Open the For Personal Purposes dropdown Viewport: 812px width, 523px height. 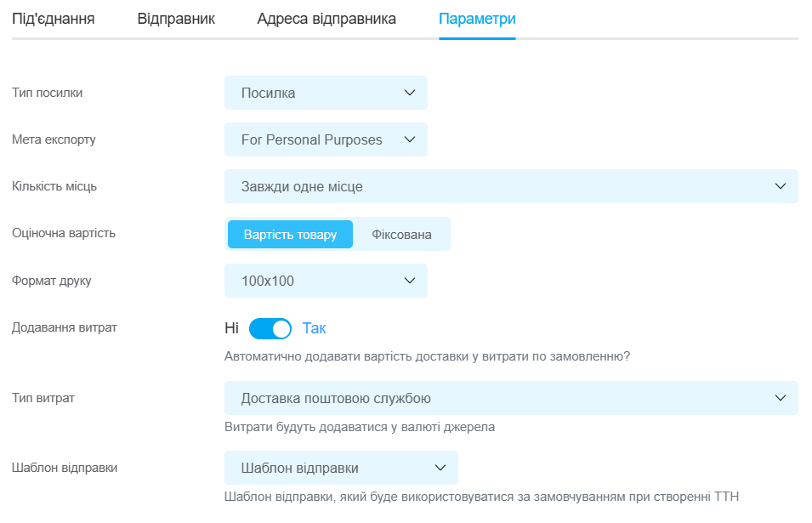pos(326,139)
